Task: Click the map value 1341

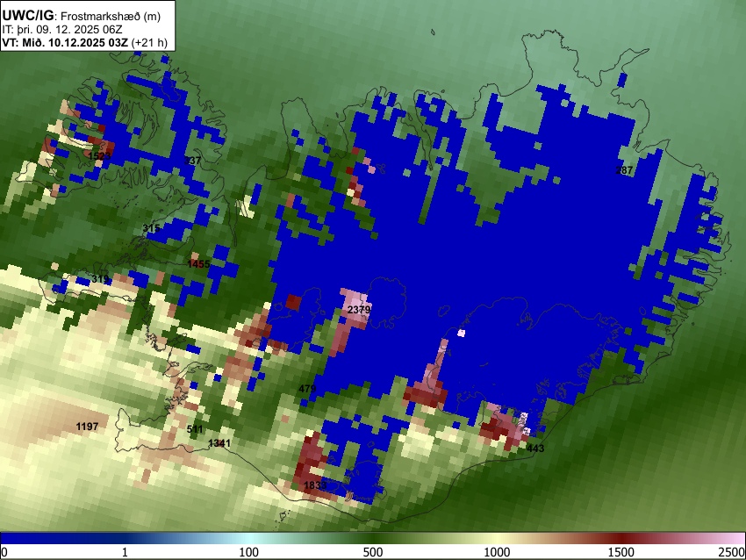Action: (x=219, y=443)
